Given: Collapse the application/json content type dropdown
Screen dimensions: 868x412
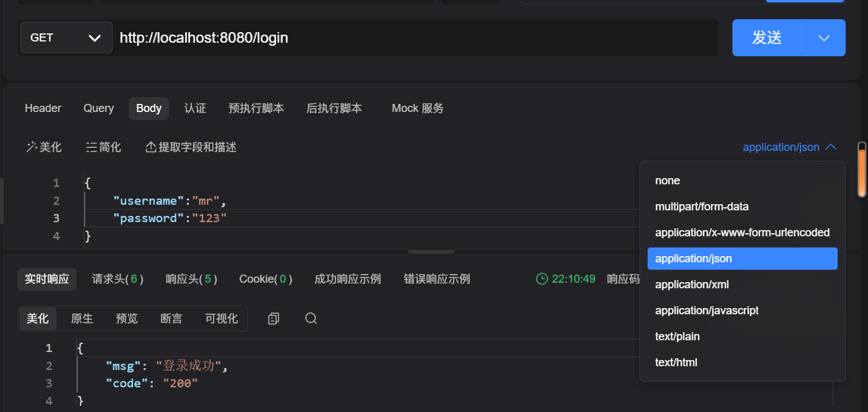Looking at the screenshot, I should [790, 147].
